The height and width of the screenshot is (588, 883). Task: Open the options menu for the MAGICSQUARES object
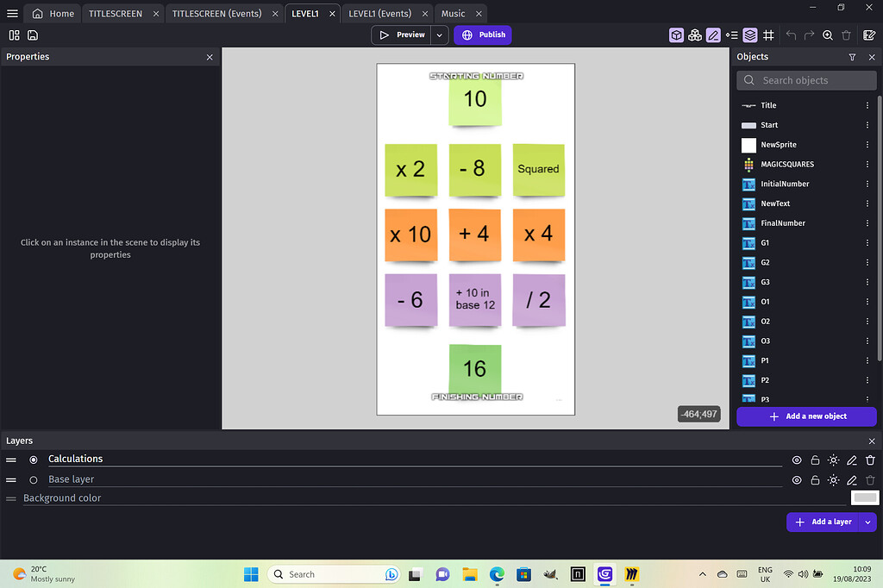867,164
